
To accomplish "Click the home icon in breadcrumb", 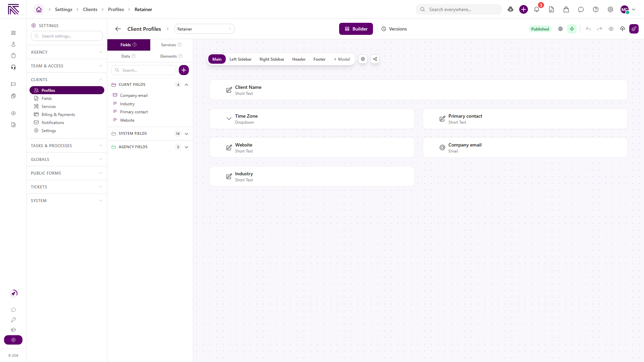I will click(39, 9).
